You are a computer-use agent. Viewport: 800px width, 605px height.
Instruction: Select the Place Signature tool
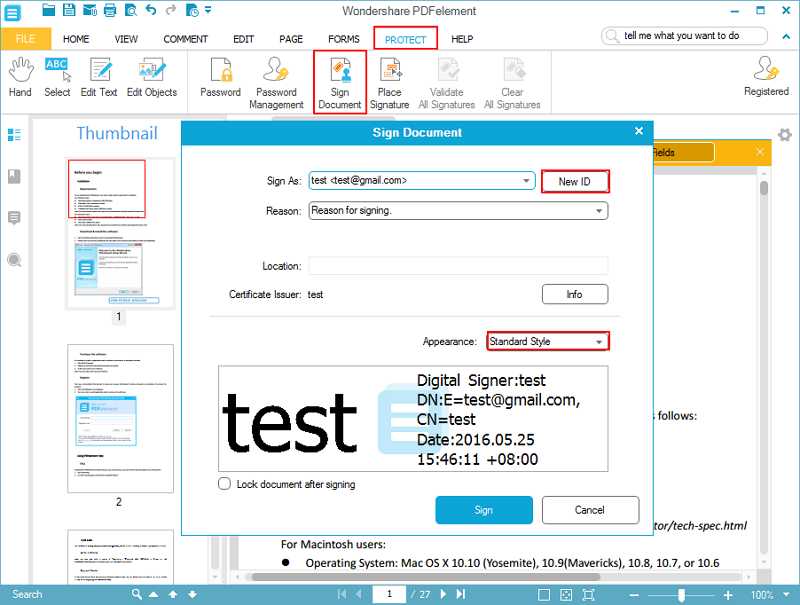point(389,82)
